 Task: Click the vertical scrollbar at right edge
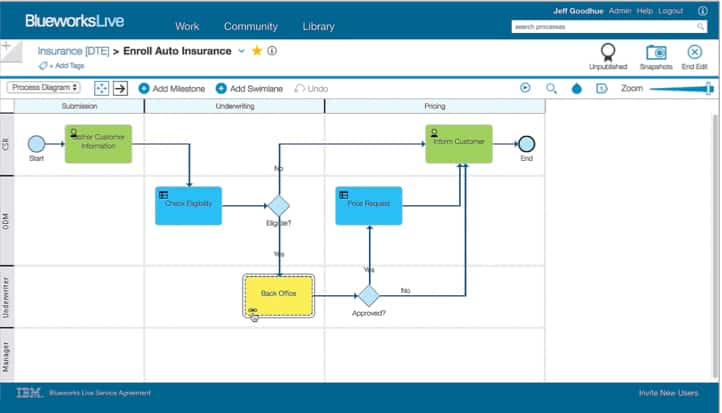coord(716,246)
